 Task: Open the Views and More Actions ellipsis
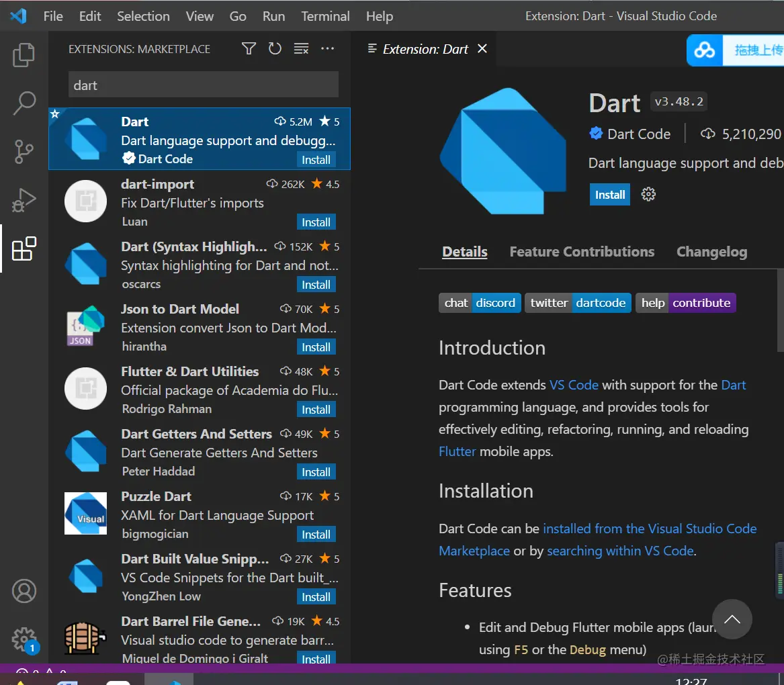click(x=327, y=48)
